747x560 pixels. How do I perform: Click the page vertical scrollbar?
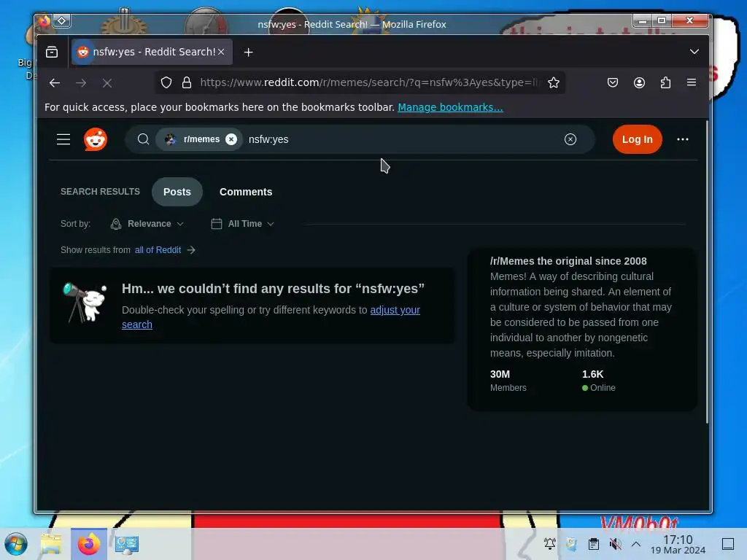[707, 271]
